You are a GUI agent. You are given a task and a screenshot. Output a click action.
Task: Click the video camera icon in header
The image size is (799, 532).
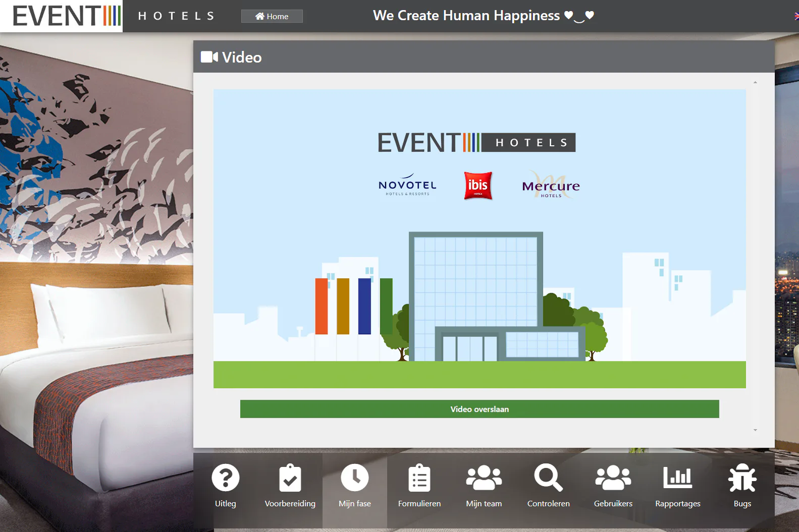click(209, 57)
